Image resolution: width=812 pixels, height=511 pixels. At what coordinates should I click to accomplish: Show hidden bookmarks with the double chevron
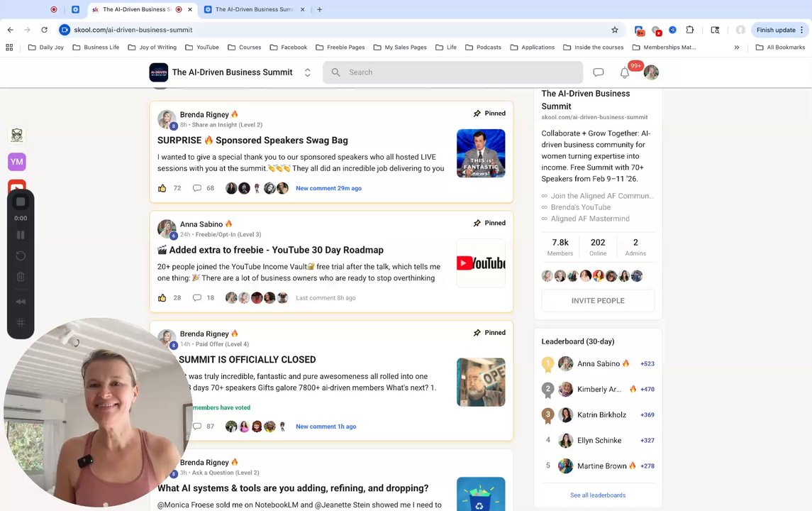click(x=736, y=47)
